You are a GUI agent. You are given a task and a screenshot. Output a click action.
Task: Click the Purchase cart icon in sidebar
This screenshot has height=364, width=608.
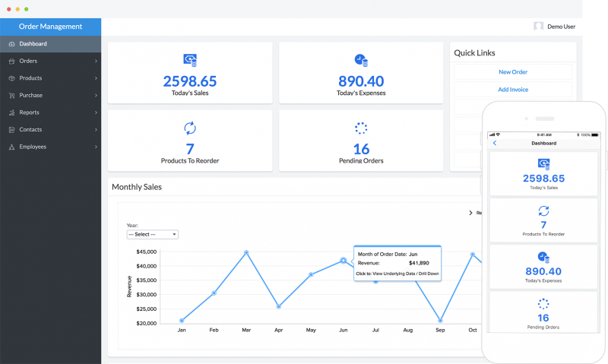(x=11, y=96)
